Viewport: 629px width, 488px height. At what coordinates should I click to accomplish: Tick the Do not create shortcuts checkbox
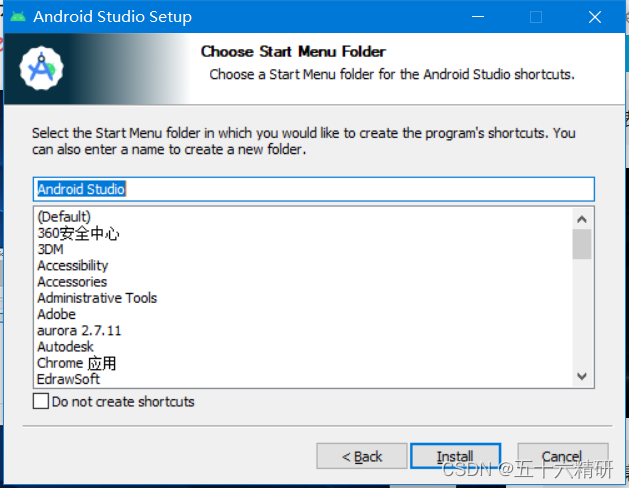click(41, 401)
